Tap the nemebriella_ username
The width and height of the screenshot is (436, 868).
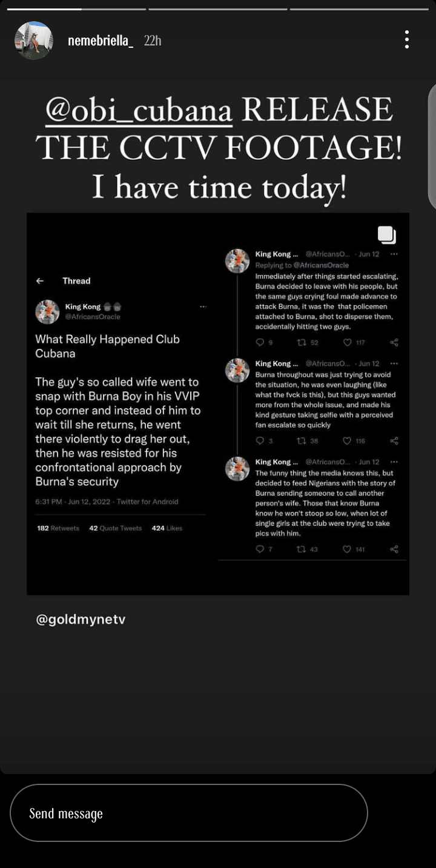pos(100,41)
